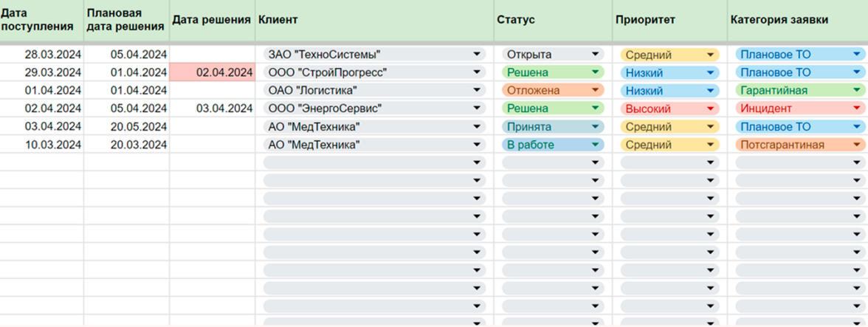Click the ООО "ЭнергоСервис" client dropdown

click(x=373, y=109)
